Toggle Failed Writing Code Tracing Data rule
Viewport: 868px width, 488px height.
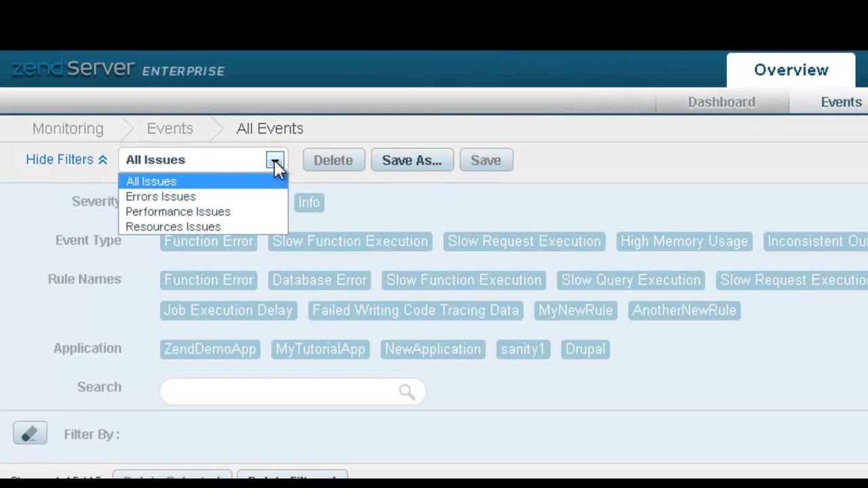415,310
